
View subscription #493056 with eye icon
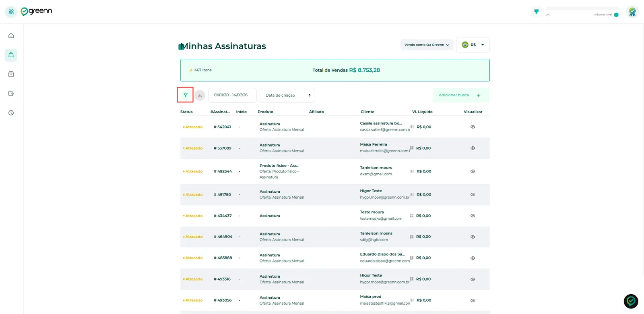[x=473, y=300]
